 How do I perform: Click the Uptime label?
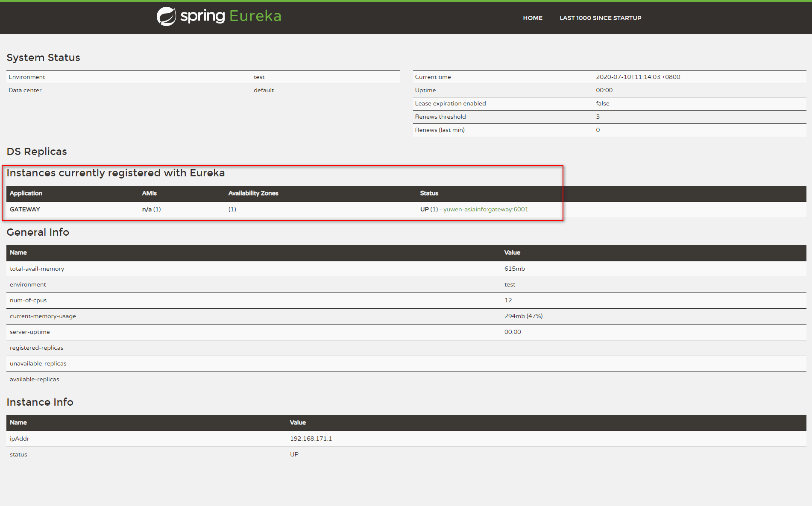(x=425, y=90)
